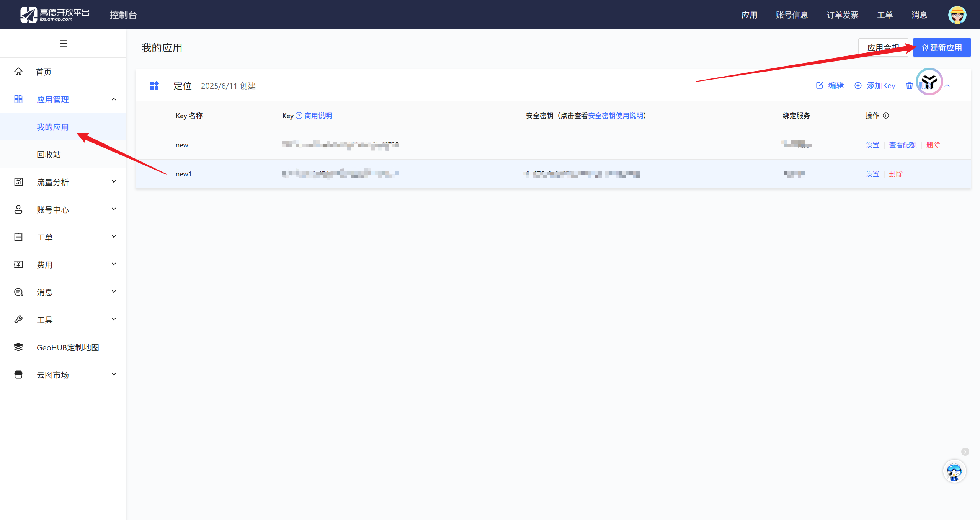This screenshot has width=980, height=520.
Task: Open 订单发票 in the top navigation
Action: (x=842, y=15)
